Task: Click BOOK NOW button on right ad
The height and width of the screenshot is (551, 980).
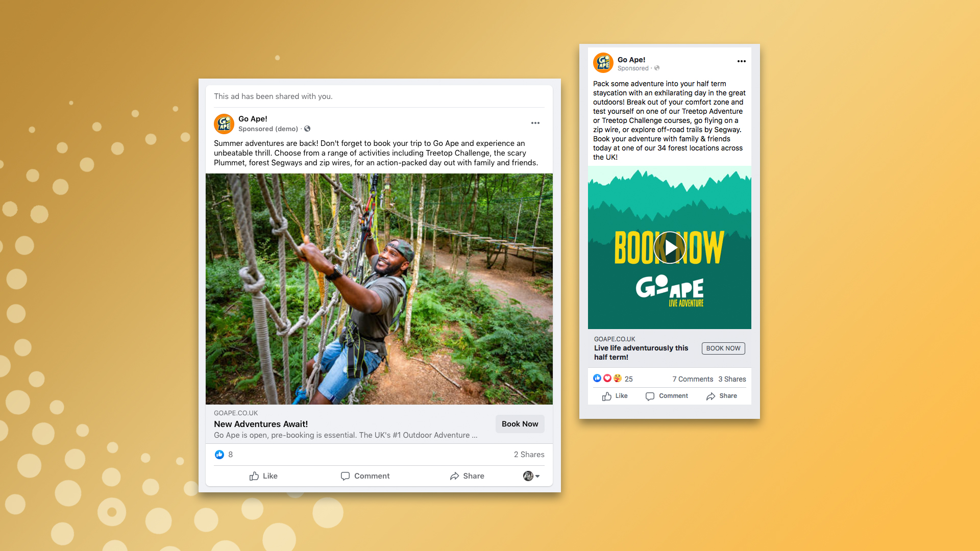Action: [x=723, y=348]
